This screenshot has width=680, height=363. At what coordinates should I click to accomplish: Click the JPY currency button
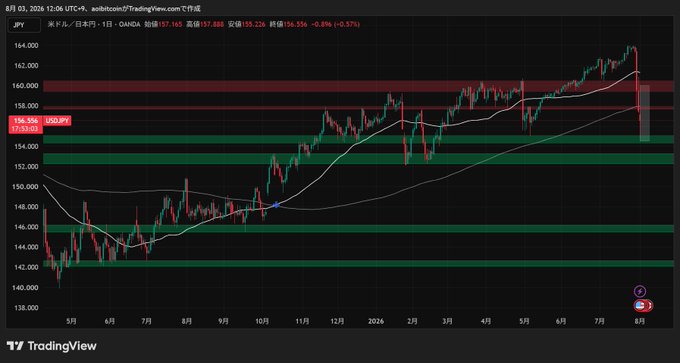click(x=25, y=25)
